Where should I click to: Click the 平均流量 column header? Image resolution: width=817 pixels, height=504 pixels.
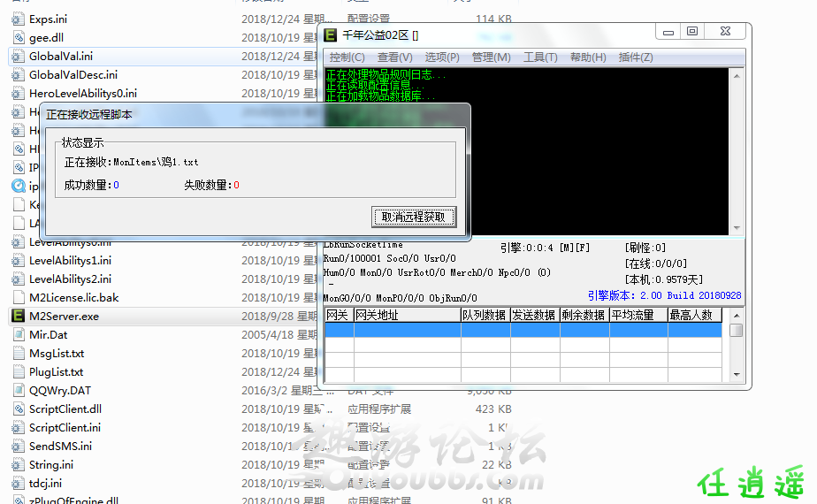click(x=638, y=315)
